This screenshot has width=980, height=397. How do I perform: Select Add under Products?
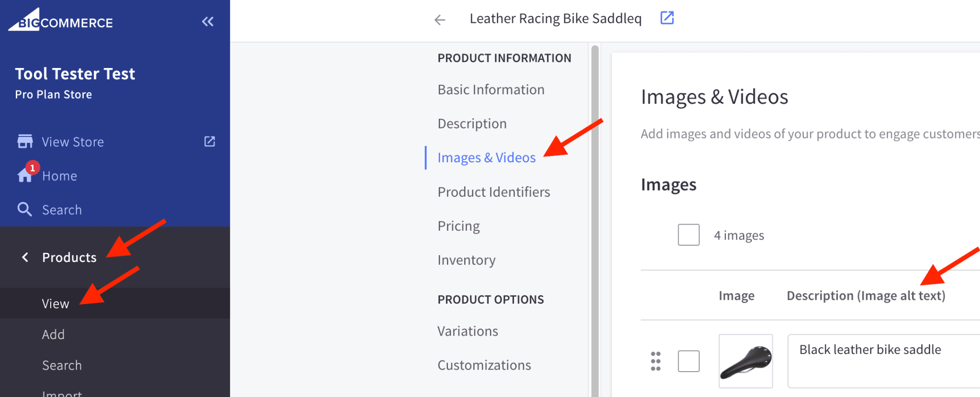[53, 334]
